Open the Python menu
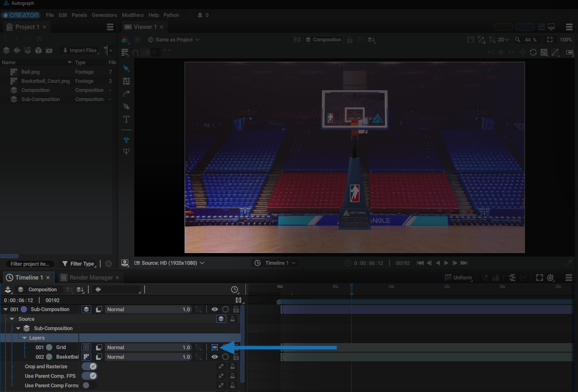This screenshot has width=578, height=392. point(171,15)
